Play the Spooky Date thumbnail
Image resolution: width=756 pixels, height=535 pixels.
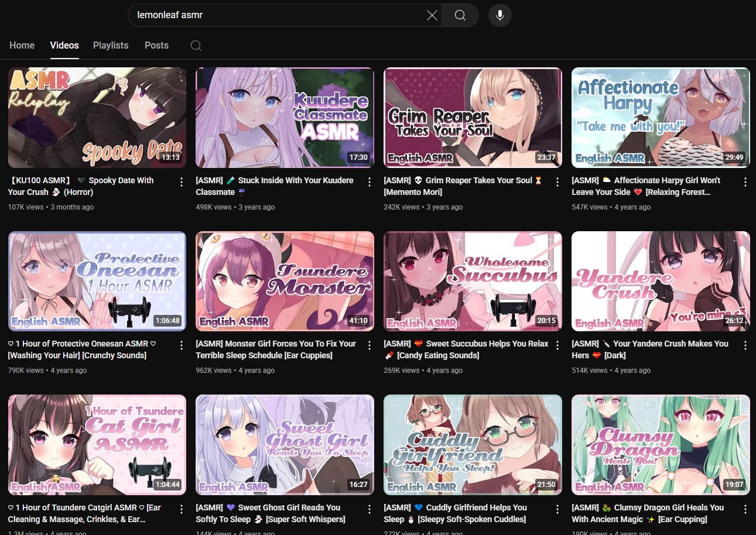point(97,118)
